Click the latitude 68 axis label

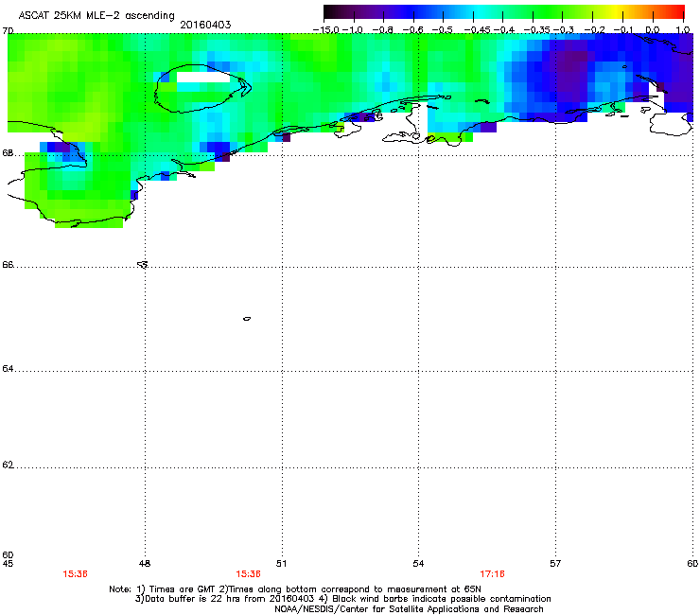click(x=8, y=153)
